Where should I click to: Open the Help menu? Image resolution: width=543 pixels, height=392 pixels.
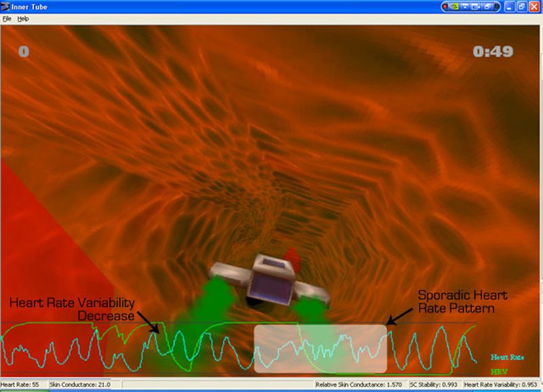23,18
